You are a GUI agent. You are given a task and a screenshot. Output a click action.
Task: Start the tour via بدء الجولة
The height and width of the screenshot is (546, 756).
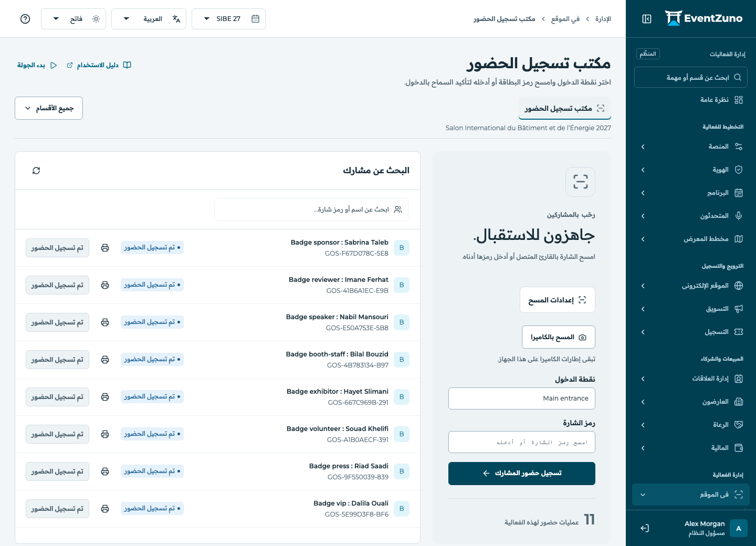pyautogui.click(x=37, y=65)
